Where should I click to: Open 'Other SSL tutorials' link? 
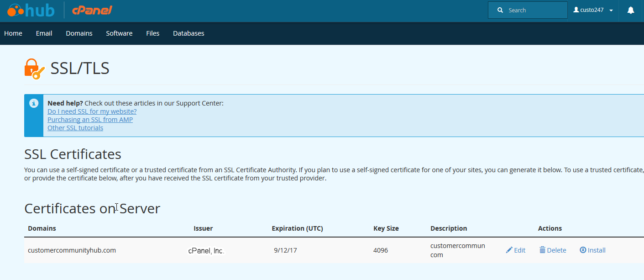pos(75,128)
